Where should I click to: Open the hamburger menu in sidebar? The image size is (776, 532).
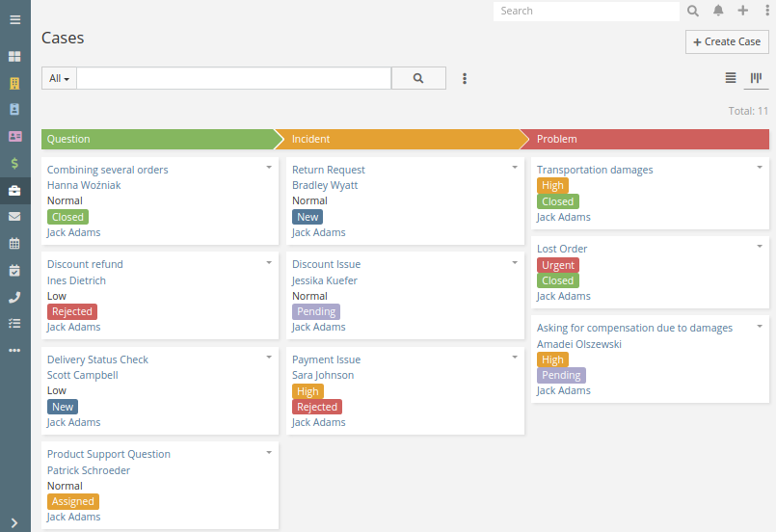pyautogui.click(x=14, y=20)
